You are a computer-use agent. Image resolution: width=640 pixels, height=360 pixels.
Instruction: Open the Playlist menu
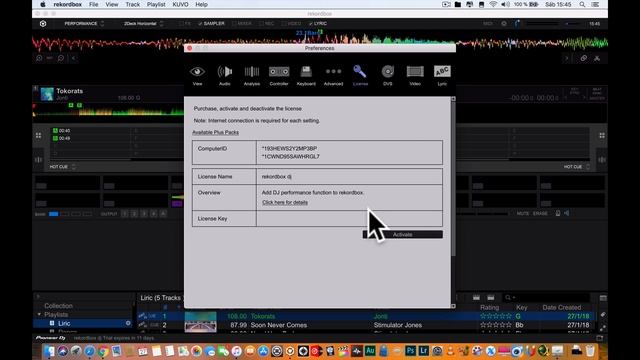(x=156, y=4)
